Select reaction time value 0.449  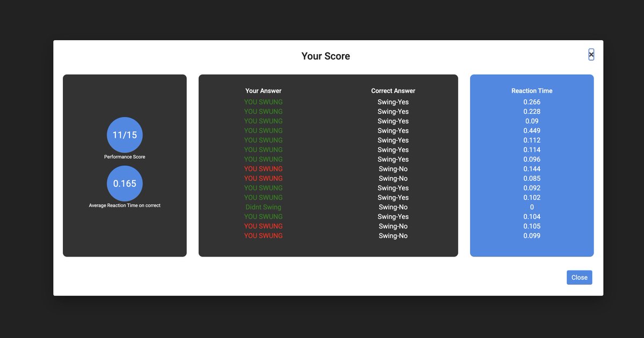click(x=532, y=131)
